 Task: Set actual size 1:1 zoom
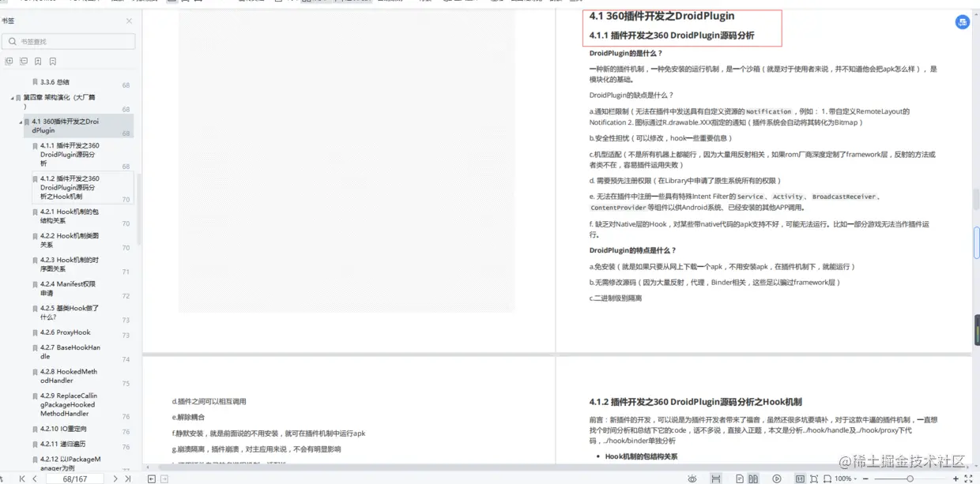[x=800, y=478]
